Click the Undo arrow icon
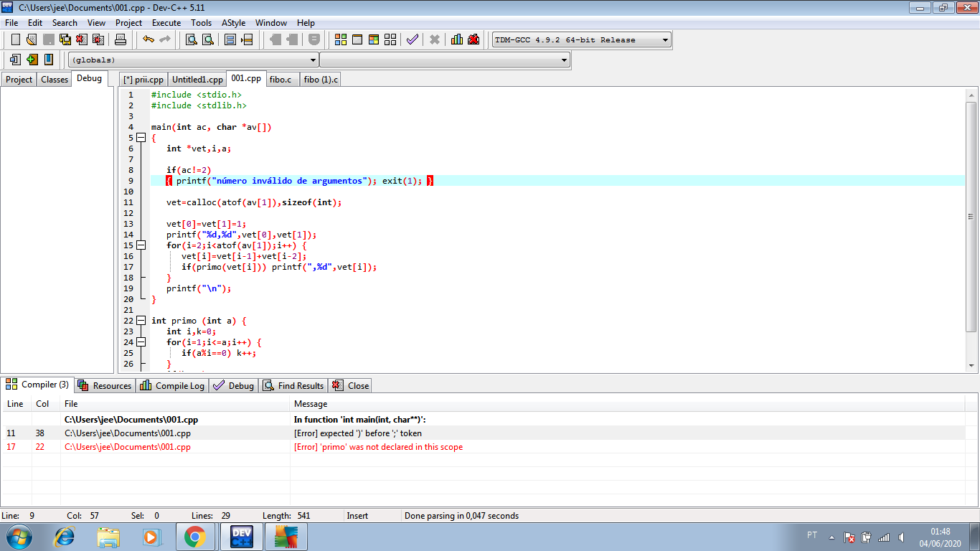 (148, 39)
